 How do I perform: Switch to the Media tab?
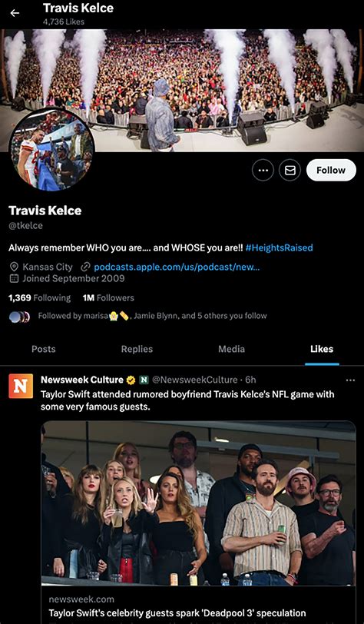pyautogui.click(x=231, y=349)
